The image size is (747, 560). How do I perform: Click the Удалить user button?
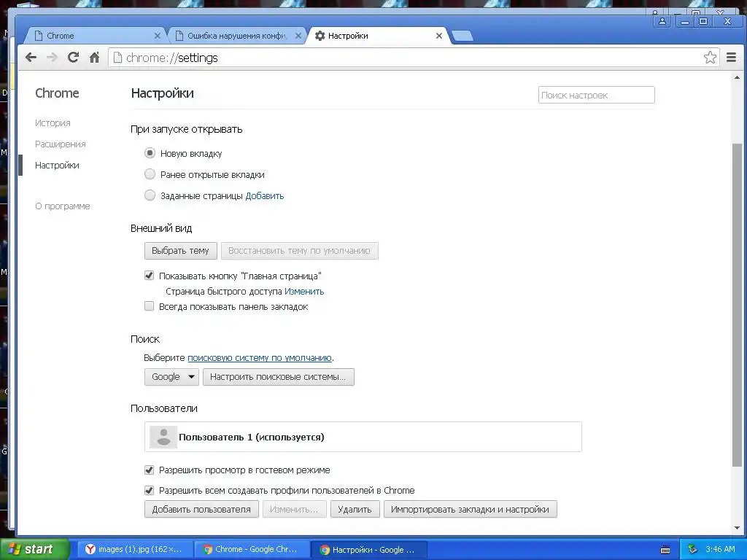tap(355, 509)
